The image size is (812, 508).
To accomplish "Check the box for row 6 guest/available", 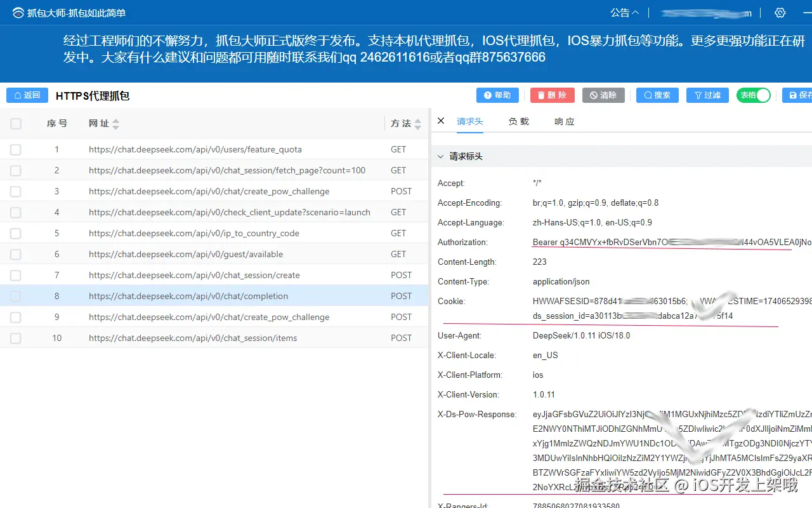I will [16, 255].
